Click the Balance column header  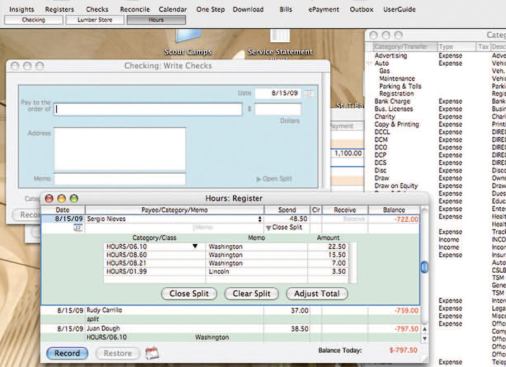[394, 210]
